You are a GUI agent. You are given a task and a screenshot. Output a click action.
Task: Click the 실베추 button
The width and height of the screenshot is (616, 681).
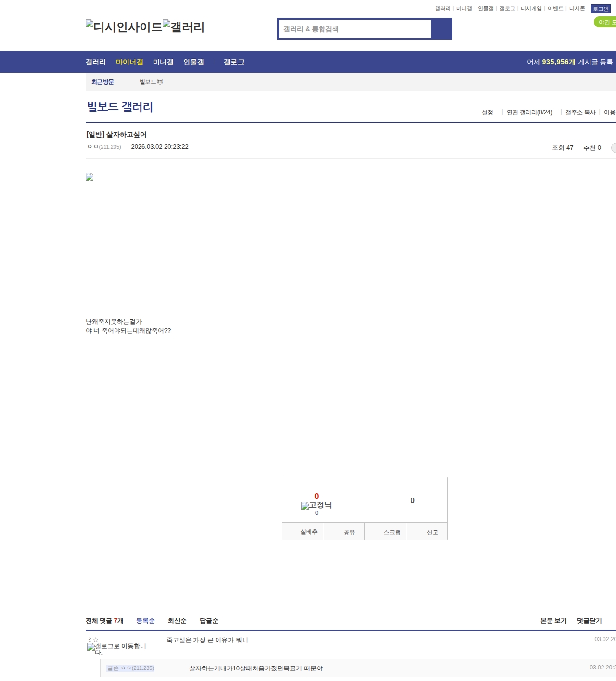coord(303,531)
